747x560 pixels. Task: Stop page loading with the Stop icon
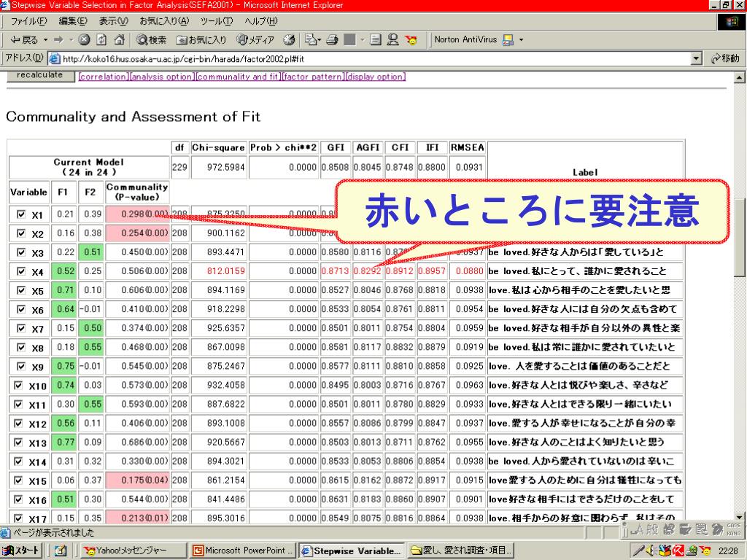pyautogui.click(x=85, y=40)
